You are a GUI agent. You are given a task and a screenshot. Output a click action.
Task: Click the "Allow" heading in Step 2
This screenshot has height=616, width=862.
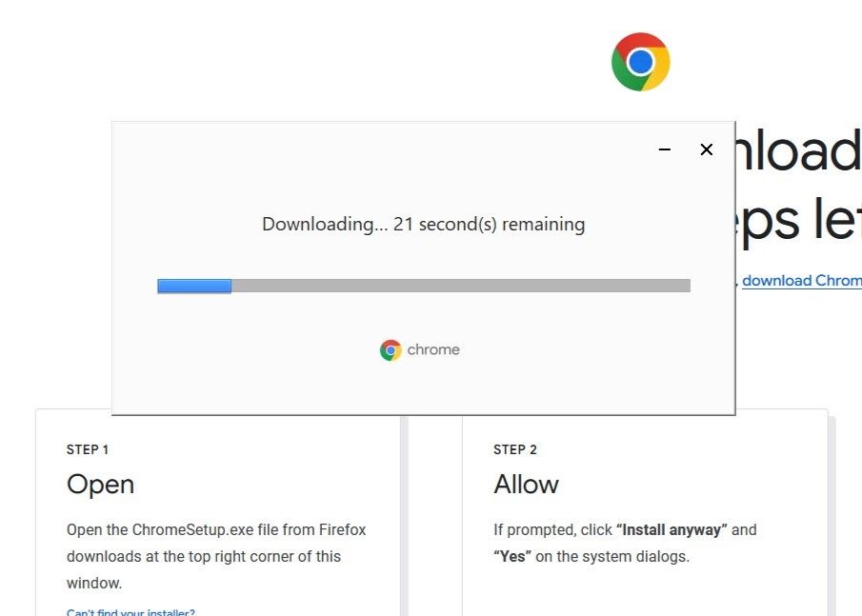pyautogui.click(x=525, y=485)
